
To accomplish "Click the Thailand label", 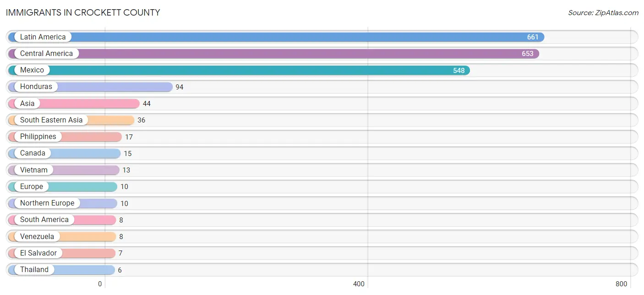I will click(x=34, y=270).
